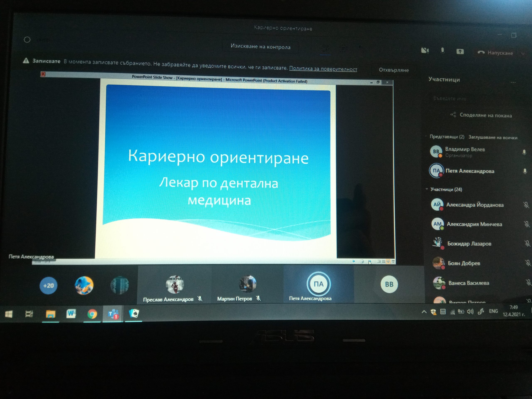
Task: Dismiss the recording banner with Отхвърляне
Action: [x=394, y=70]
